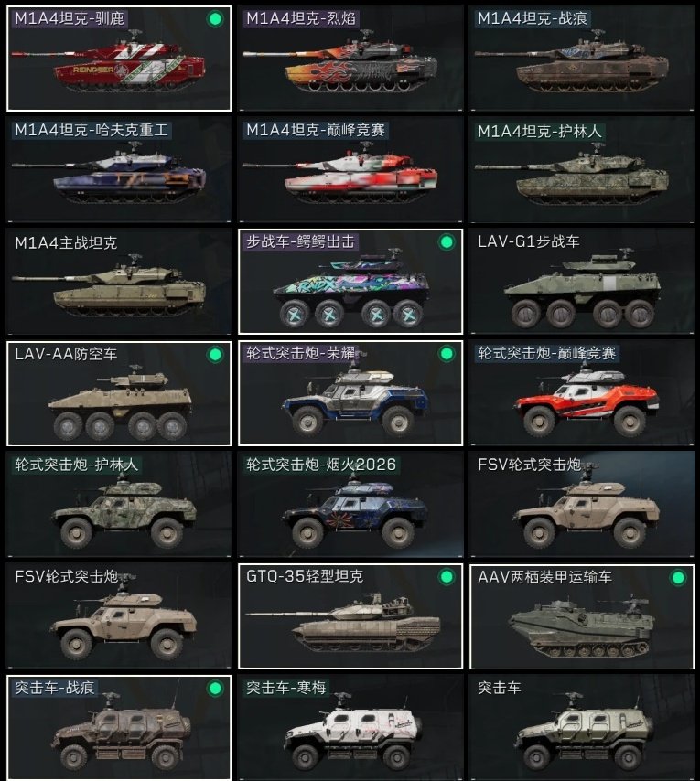The height and width of the screenshot is (781, 700).
Task: Toggle green equipped dot on 步战车-鳄鳄出击
Action: coord(447,242)
